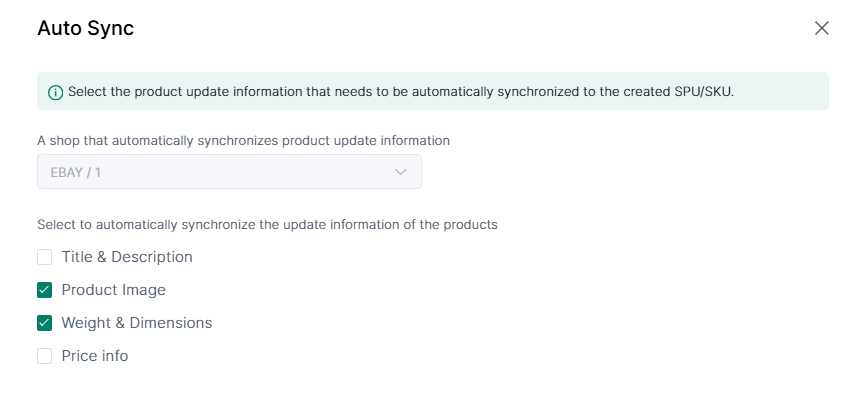Viewport: 842px width, 396px height.
Task: Check the Title & Description checkbox
Action: point(45,257)
